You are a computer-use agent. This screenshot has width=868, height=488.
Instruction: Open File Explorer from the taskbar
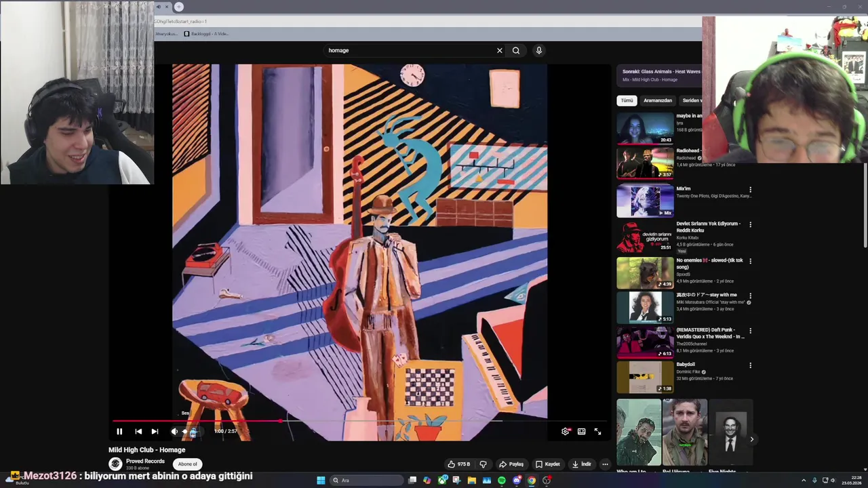(471, 481)
